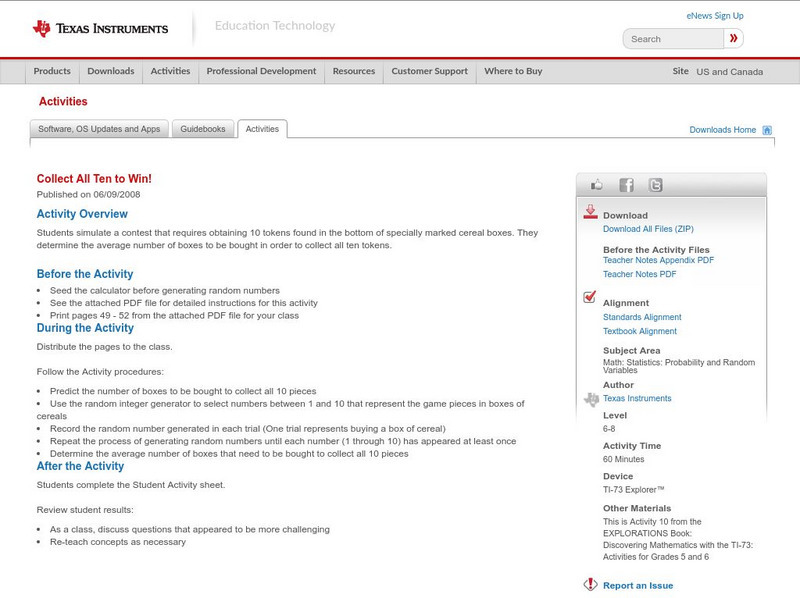Go to the Downloads Home link
Image resolution: width=800 pixels, height=598 pixels.
(722, 130)
